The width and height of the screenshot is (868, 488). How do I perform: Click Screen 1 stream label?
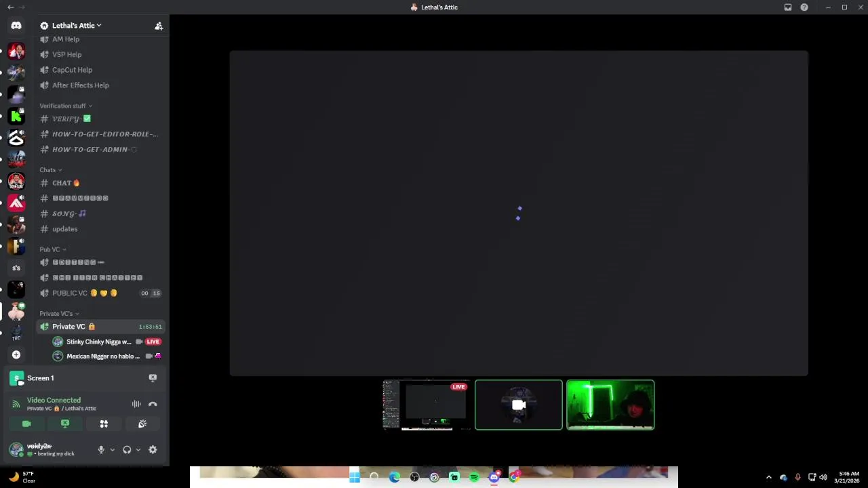(x=40, y=378)
